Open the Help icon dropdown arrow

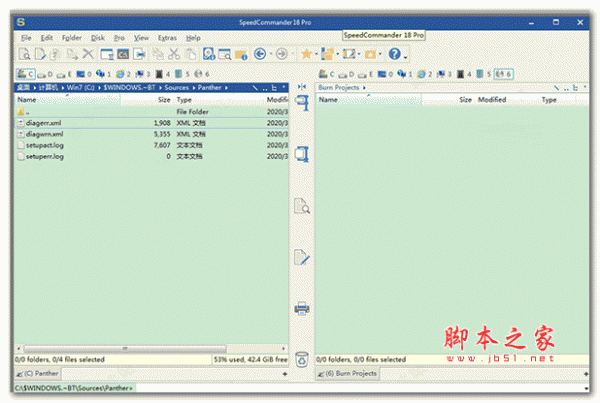[x=405, y=57]
